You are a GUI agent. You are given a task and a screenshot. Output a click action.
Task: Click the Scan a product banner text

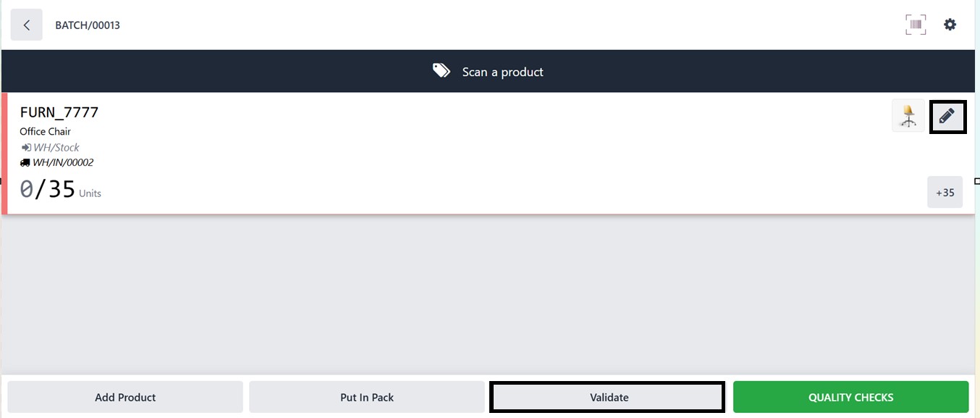[x=503, y=72]
